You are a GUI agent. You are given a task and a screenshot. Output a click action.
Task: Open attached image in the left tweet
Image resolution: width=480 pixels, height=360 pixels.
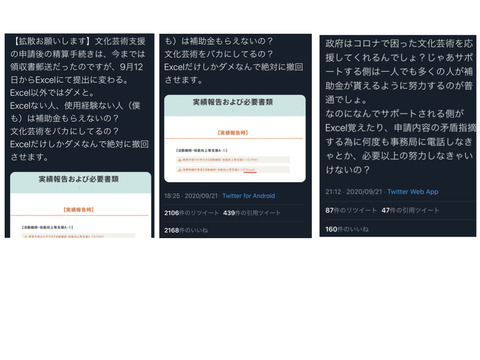pos(80,205)
